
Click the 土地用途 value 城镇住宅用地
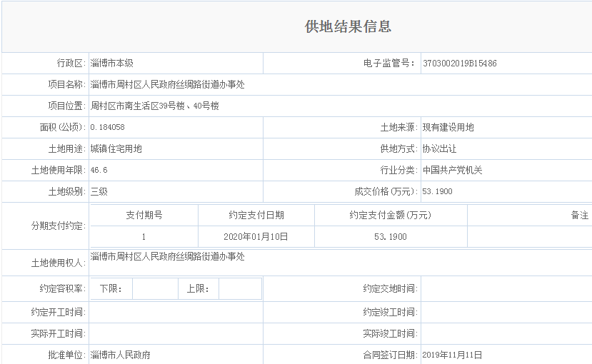[116, 149]
